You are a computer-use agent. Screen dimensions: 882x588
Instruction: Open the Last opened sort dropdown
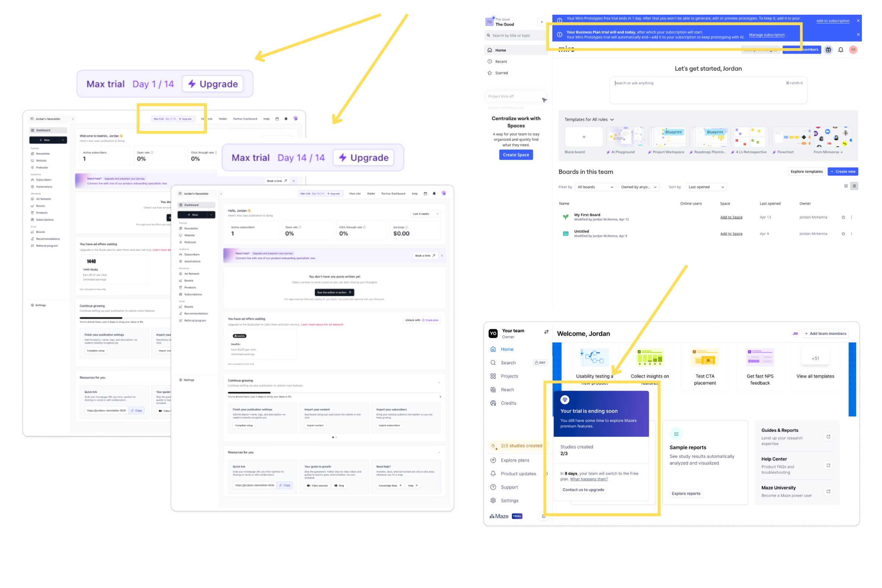(706, 187)
